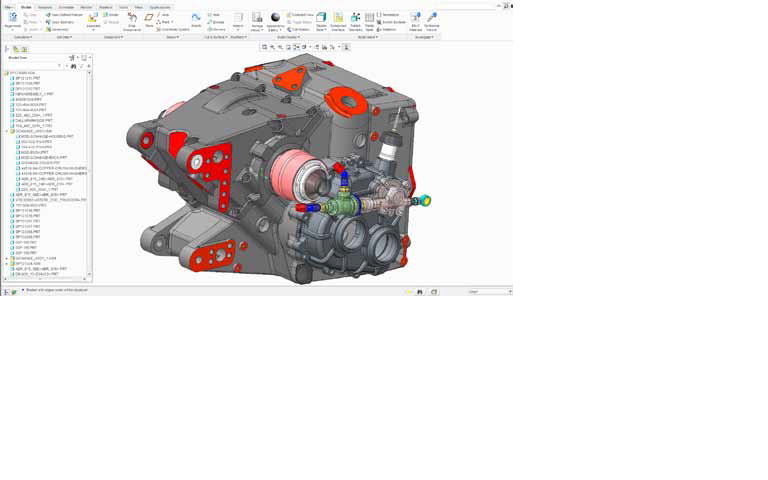This screenshot has width=768, height=480.
Task: Click the Sketch tool icon
Action: (196, 19)
